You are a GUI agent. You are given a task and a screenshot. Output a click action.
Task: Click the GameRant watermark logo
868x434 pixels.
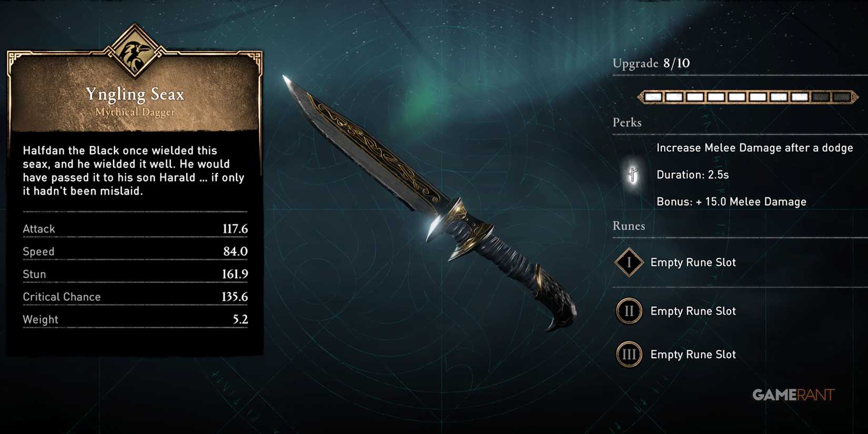coord(793,395)
